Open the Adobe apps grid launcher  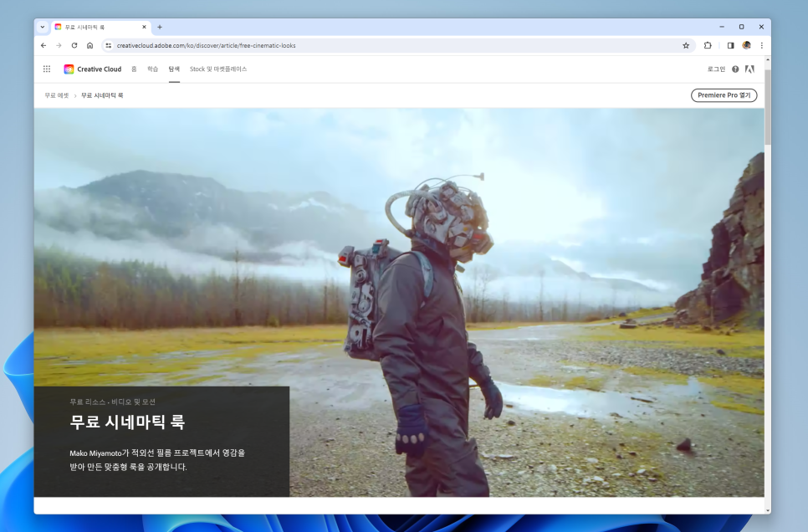pos(47,69)
